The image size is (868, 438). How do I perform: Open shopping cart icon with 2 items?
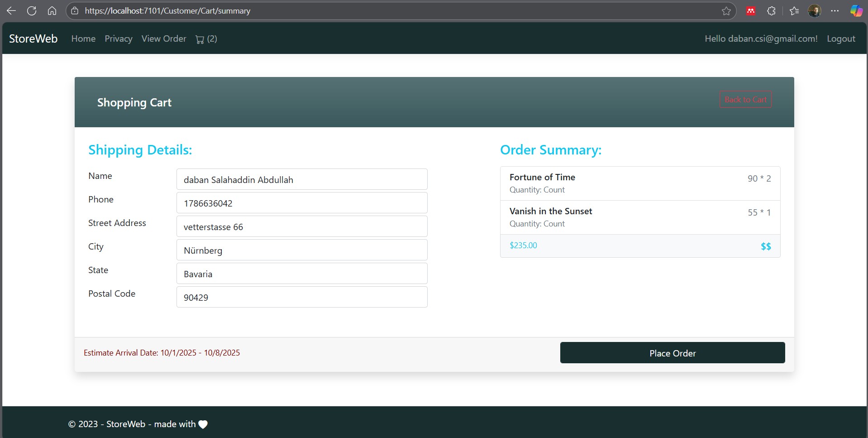(x=206, y=39)
